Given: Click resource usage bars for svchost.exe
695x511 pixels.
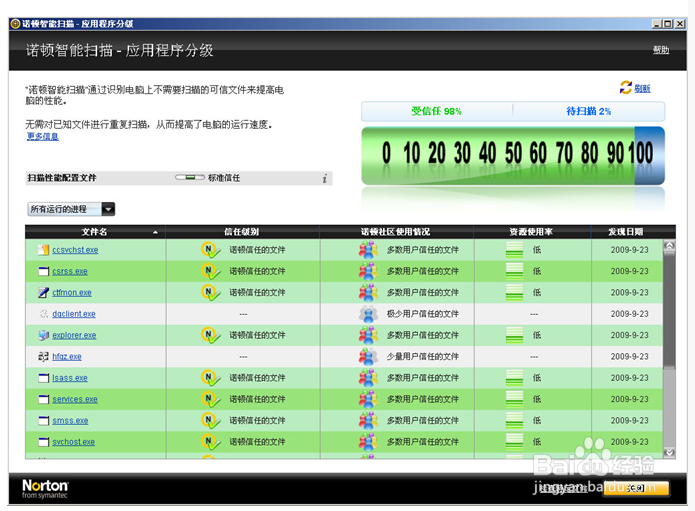Looking at the screenshot, I should pyautogui.click(x=514, y=442).
